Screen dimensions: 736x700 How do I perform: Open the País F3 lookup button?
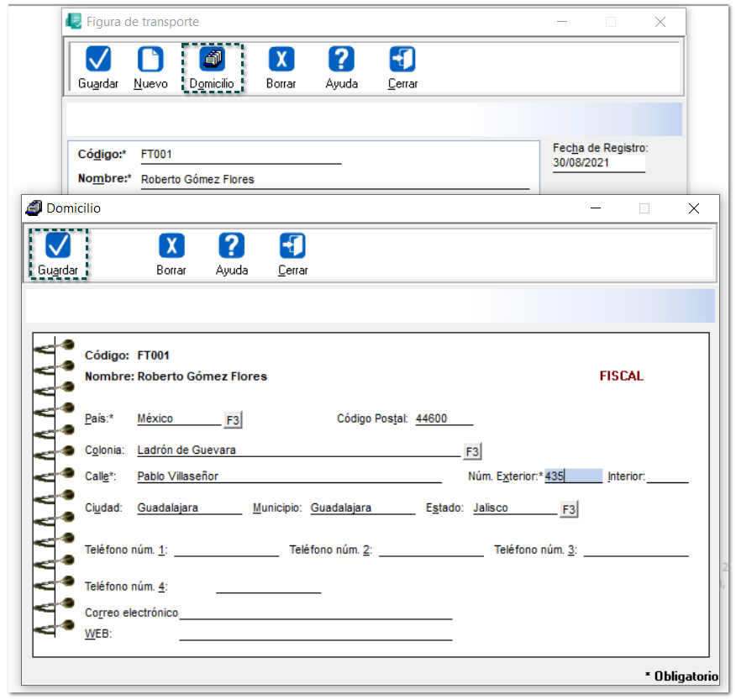tap(233, 419)
